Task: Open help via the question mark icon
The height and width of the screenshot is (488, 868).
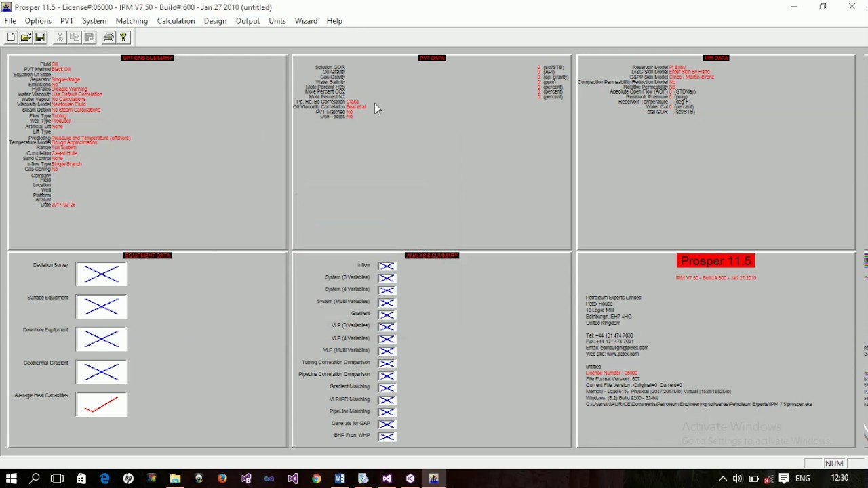Action: pos(123,37)
